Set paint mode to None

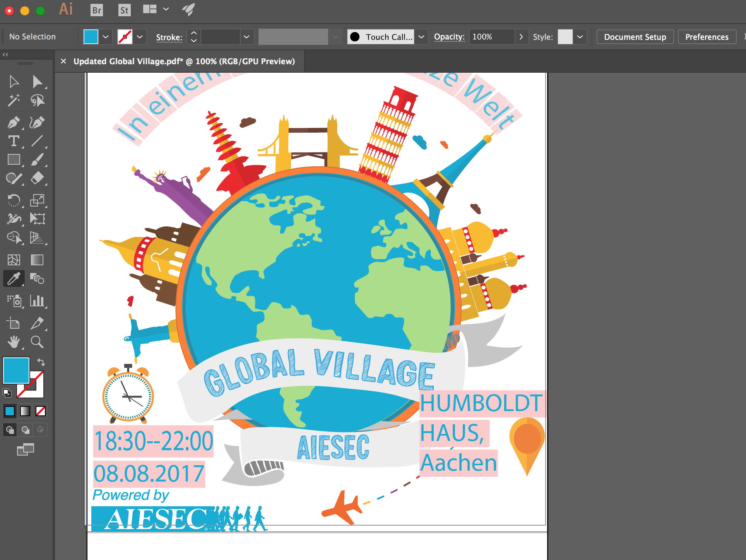tap(40, 411)
